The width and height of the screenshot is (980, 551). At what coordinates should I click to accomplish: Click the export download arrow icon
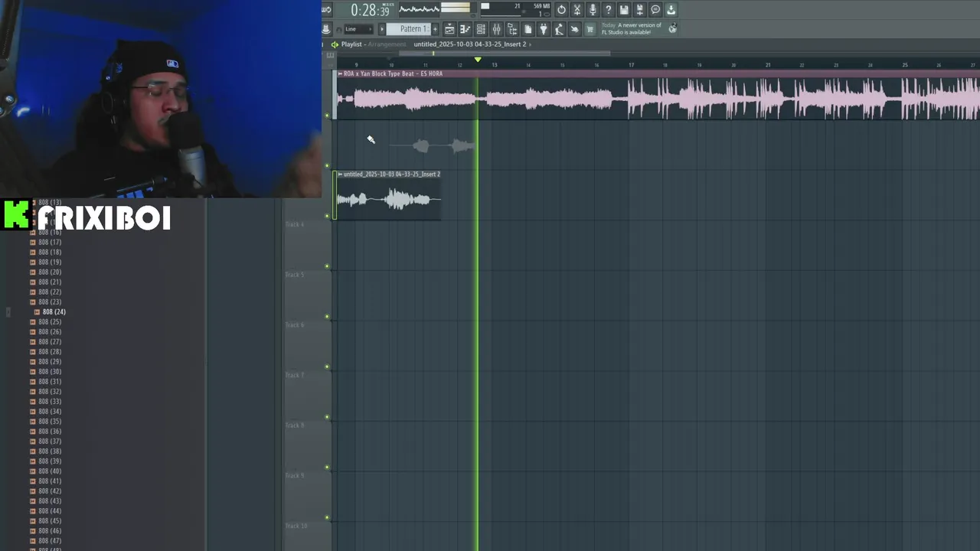pyautogui.click(x=671, y=10)
